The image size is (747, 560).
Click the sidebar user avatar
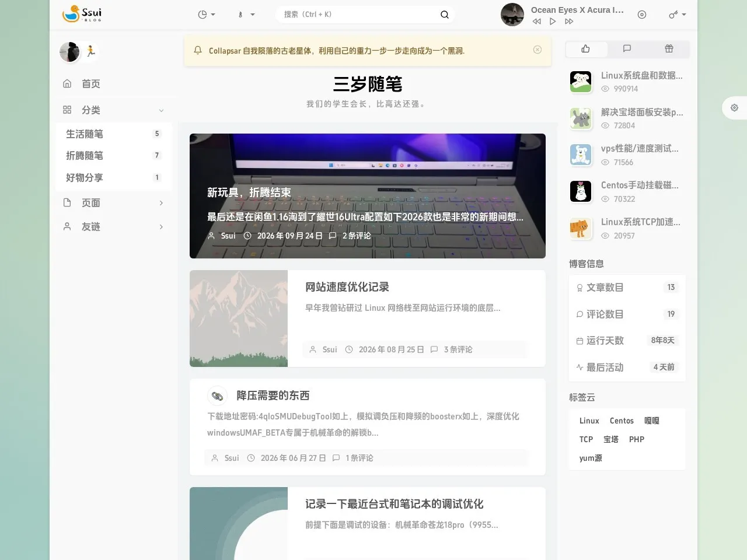pyautogui.click(x=69, y=52)
